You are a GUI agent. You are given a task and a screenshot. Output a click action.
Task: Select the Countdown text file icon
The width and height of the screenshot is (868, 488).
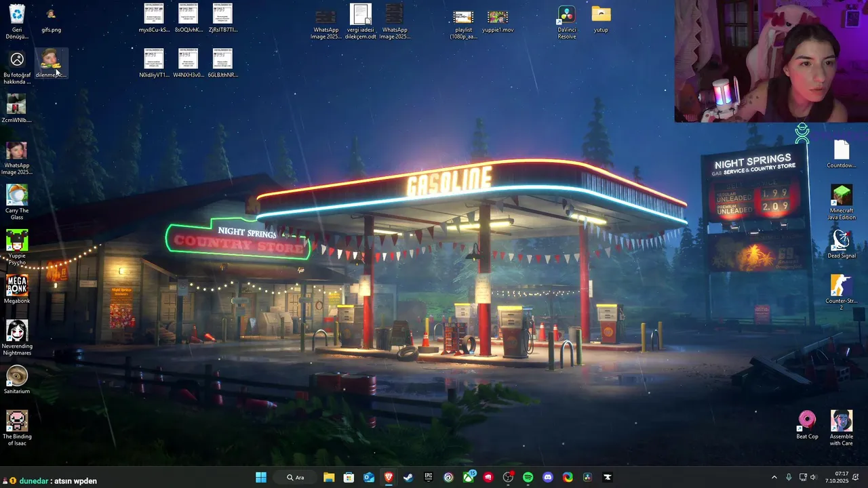coord(841,155)
